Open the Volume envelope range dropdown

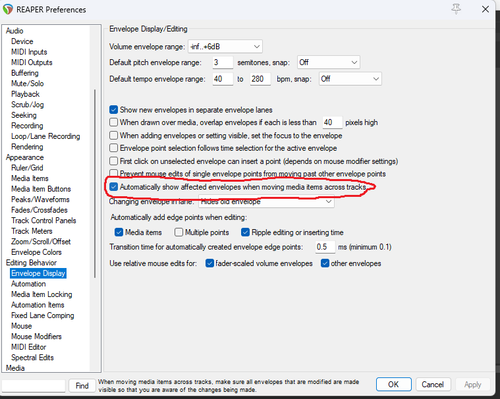click(x=225, y=46)
